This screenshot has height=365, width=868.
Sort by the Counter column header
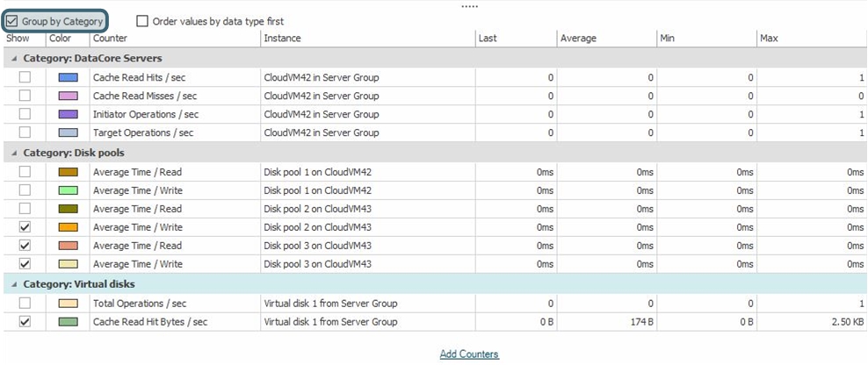coord(174,39)
